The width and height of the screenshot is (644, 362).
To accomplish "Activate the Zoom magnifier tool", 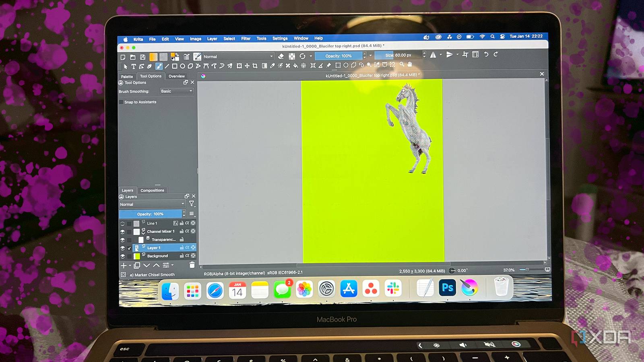I will coord(402,64).
